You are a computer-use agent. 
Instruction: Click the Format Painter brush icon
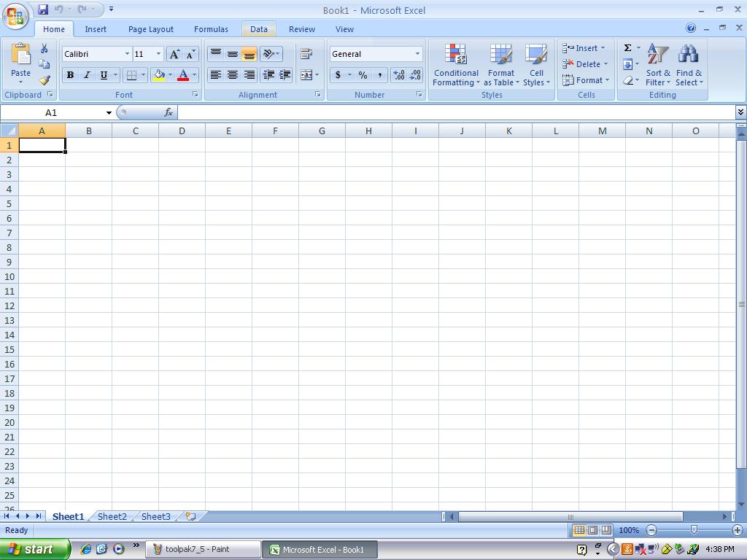[44, 80]
